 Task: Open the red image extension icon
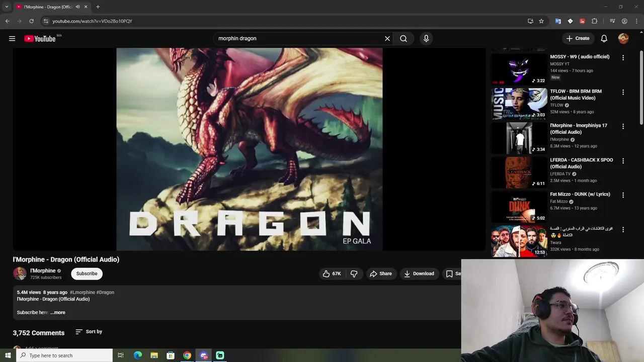[582, 21]
